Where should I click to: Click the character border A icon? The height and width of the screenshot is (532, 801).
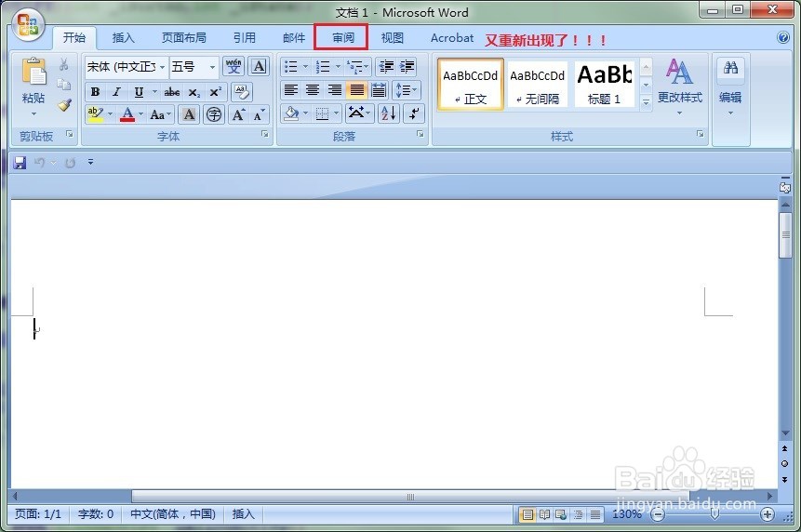[259, 66]
